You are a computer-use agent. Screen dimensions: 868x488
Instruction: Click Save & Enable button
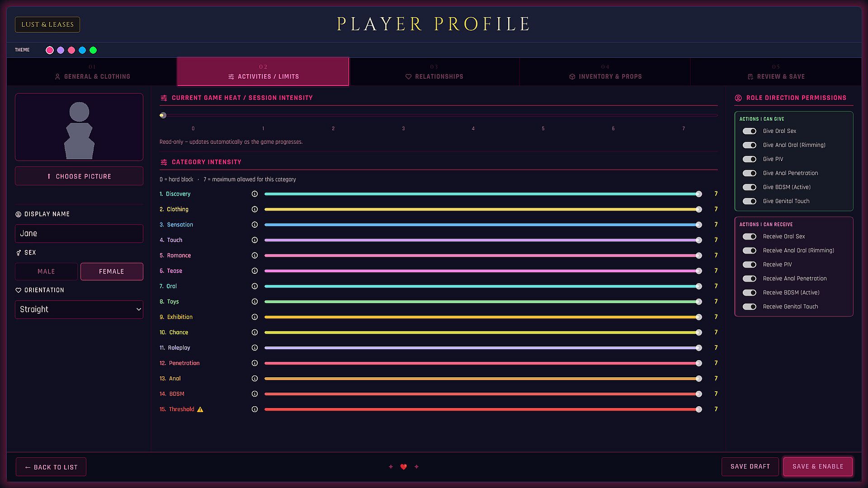[x=818, y=466]
